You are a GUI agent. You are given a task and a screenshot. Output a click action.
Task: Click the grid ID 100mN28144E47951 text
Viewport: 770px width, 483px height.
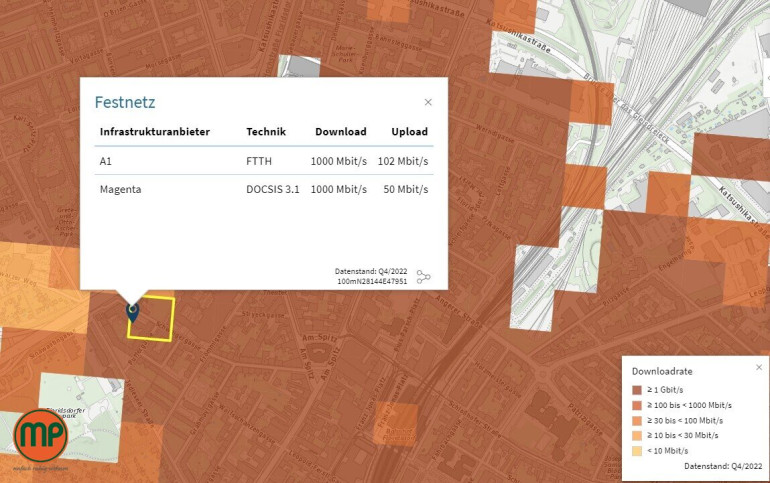point(373,282)
